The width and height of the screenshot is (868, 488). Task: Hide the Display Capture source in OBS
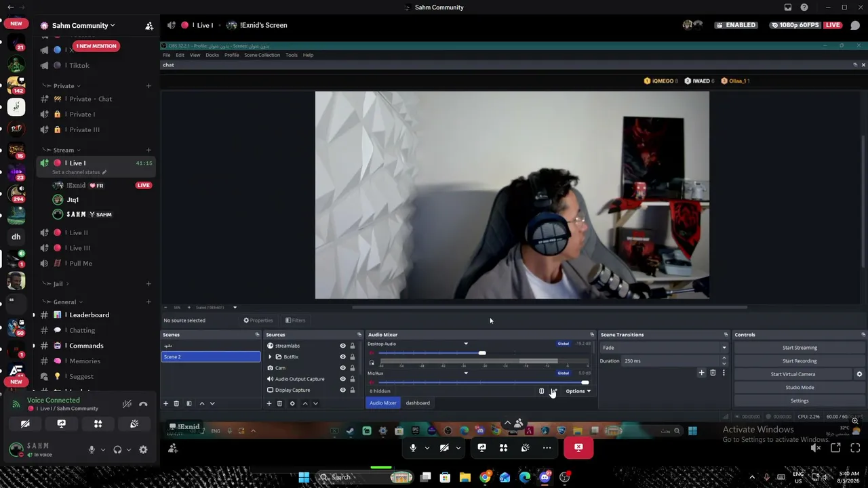[x=342, y=390]
